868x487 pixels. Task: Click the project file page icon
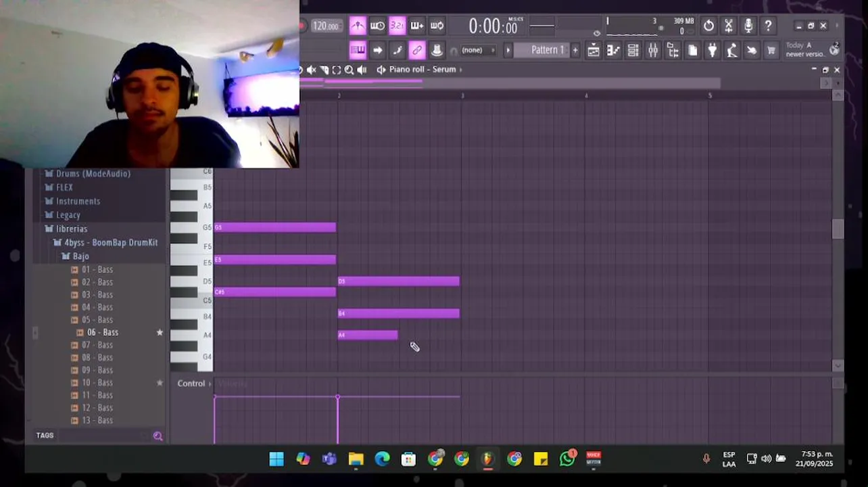(692, 50)
